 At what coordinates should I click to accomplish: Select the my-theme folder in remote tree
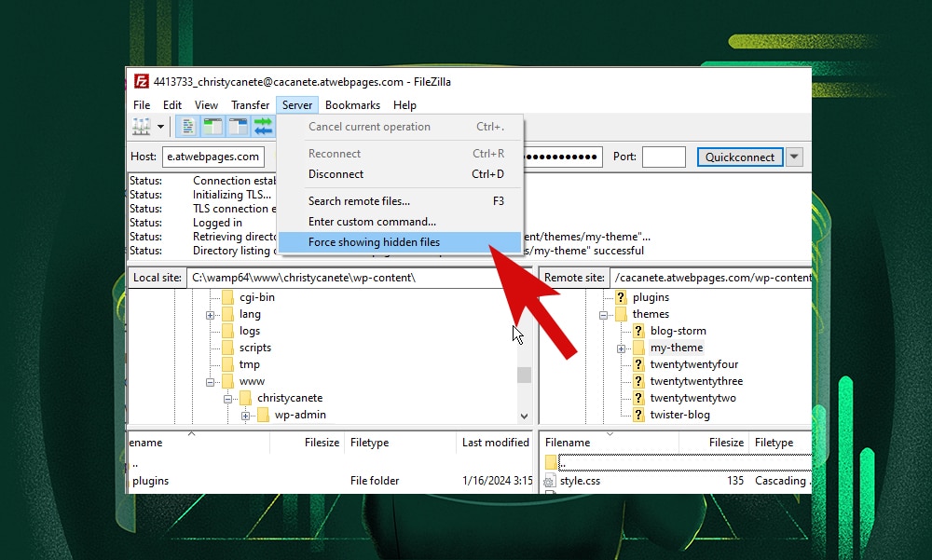tap(676, 347)
